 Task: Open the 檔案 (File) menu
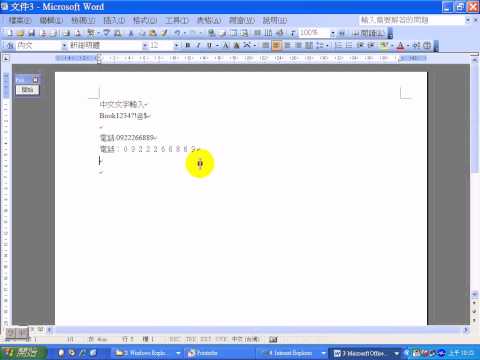click(20, 21)
